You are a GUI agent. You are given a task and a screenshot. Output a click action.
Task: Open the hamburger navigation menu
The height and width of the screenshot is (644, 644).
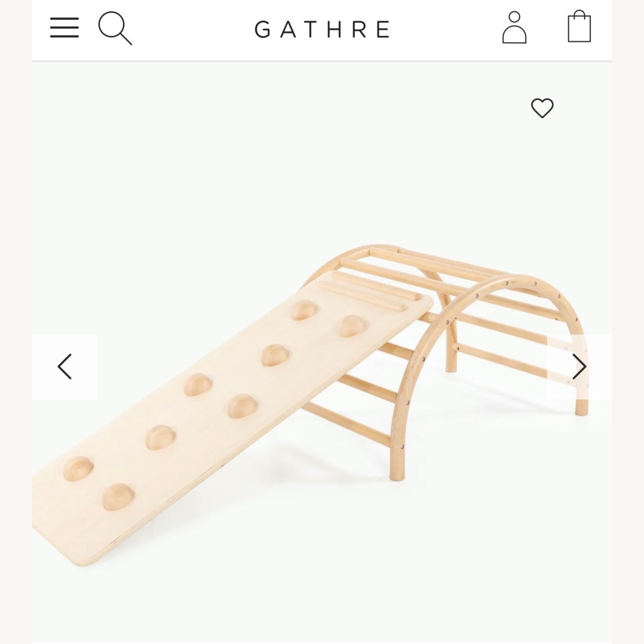[x=64, y=27]
